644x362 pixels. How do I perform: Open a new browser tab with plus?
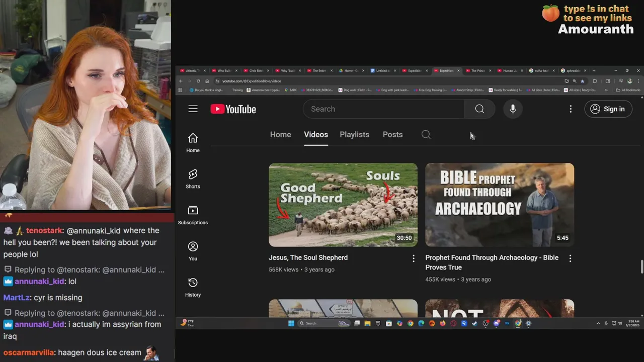click(594, 71)
